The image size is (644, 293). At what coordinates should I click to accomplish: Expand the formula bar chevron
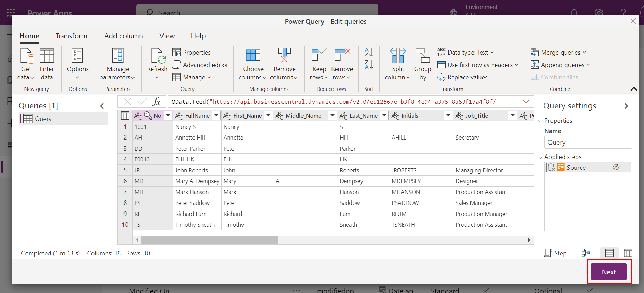526,102
